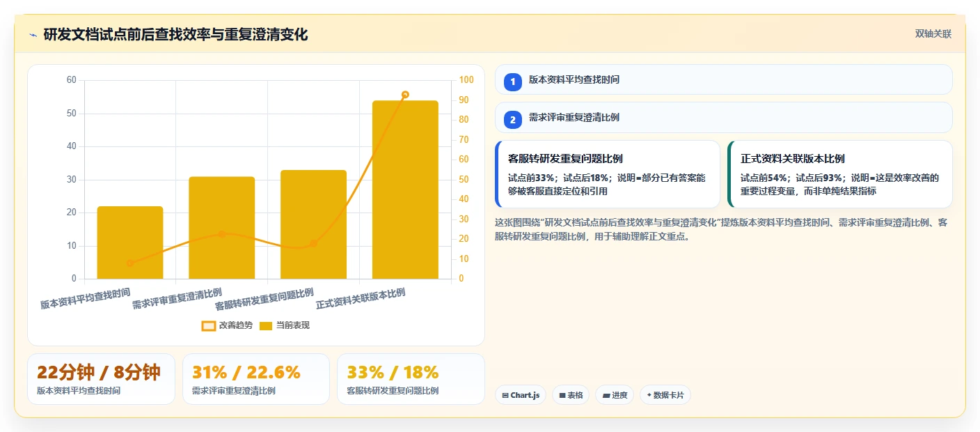Select the 客服转研发重复问题比例 info card
980x432 pixels.
pyautogui.click(x=608, y=174)
